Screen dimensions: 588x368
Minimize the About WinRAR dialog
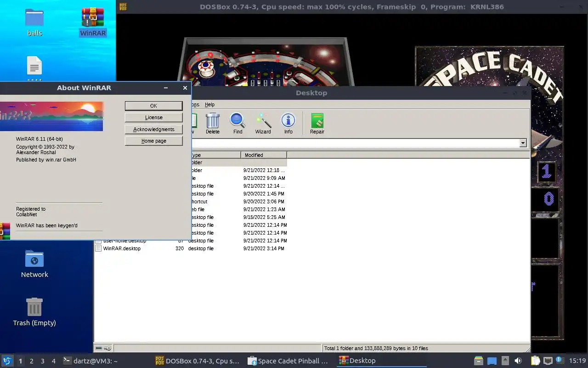[x=166, y=88]
